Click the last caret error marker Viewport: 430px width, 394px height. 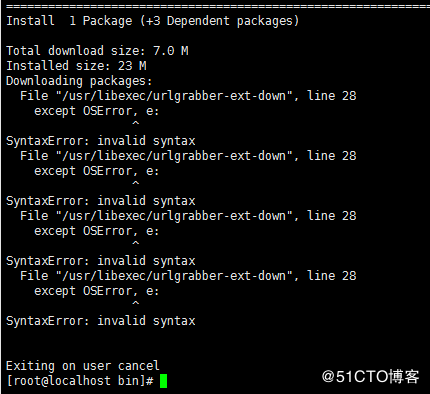135,303
